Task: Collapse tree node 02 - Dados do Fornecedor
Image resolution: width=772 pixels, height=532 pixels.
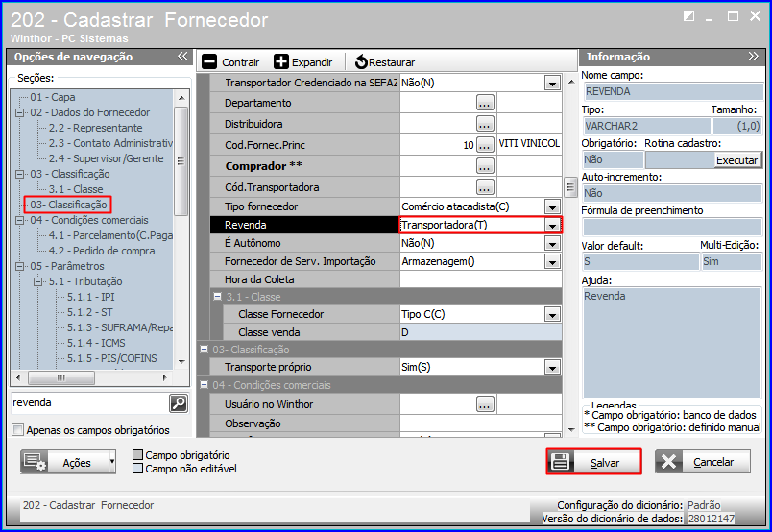Action: coord(20,112)
